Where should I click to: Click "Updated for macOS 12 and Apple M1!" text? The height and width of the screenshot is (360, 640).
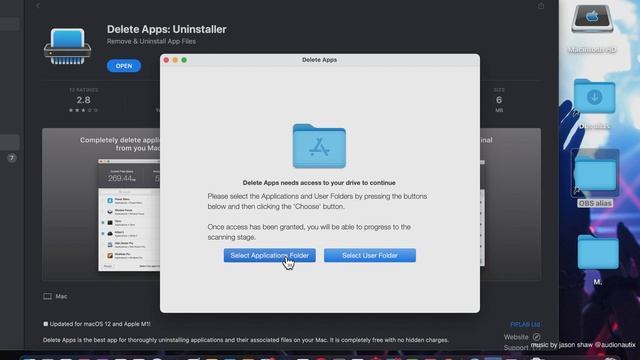point(100,324)
